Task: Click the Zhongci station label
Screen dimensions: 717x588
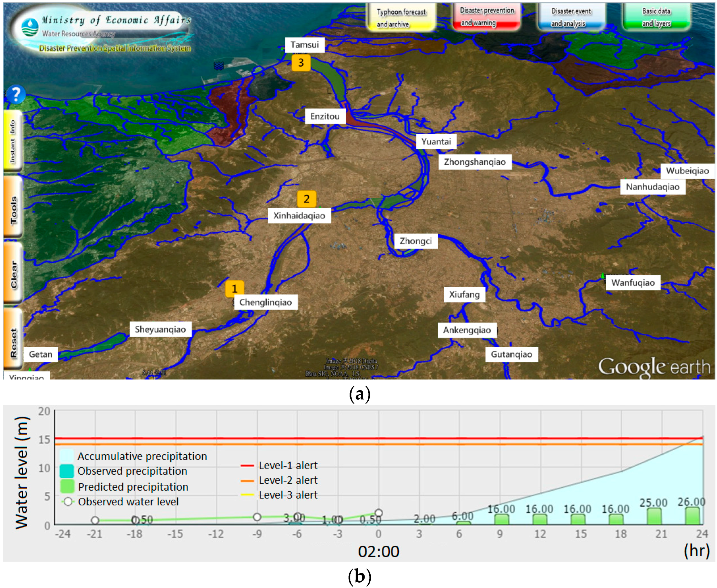Action: point(416,241)
